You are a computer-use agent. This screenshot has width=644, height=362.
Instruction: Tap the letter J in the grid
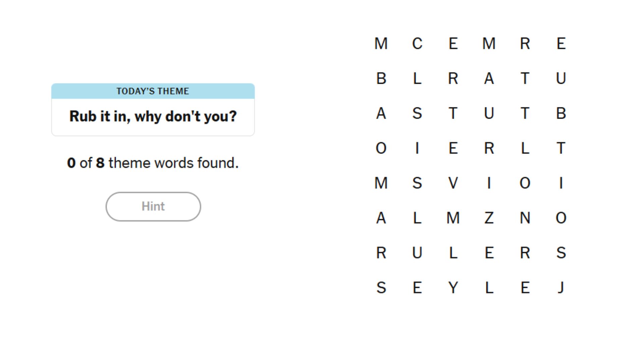pyautogui.click(x=561, y=288)
